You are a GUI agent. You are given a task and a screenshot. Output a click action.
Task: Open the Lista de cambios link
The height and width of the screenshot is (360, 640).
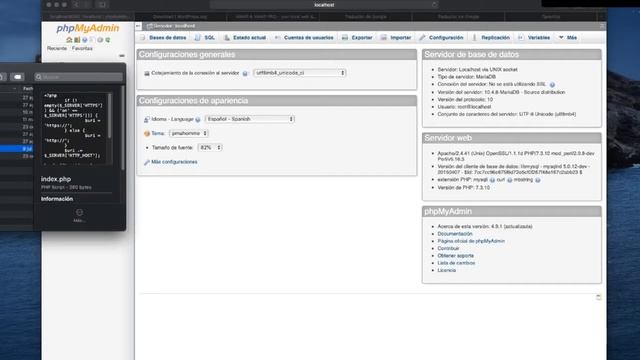click(x=456, y=263)
